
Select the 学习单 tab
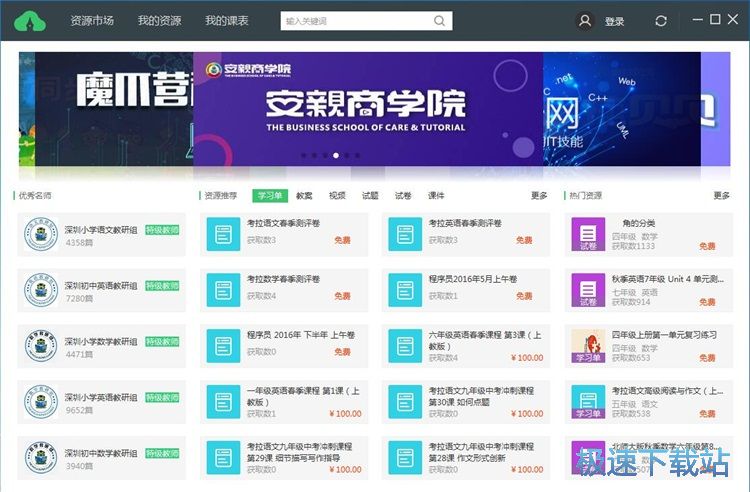point(270,196)
